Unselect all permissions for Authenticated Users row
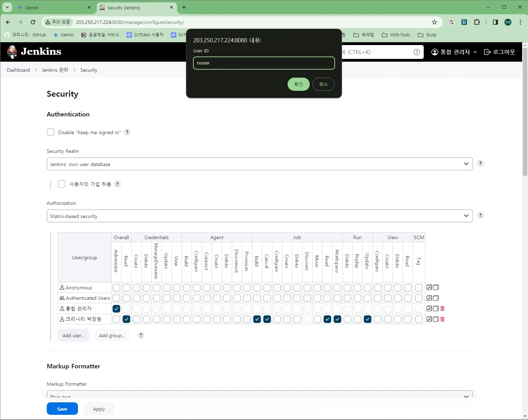 (436, 298)
